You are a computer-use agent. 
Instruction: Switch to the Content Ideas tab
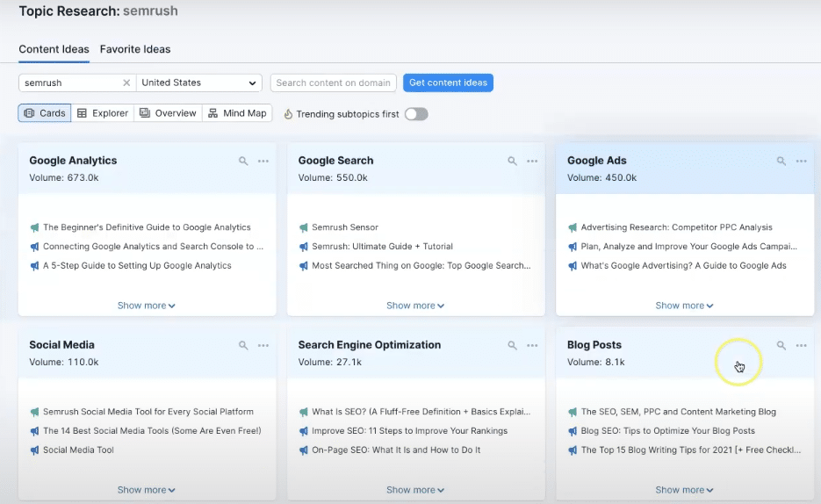coord(54,49)
